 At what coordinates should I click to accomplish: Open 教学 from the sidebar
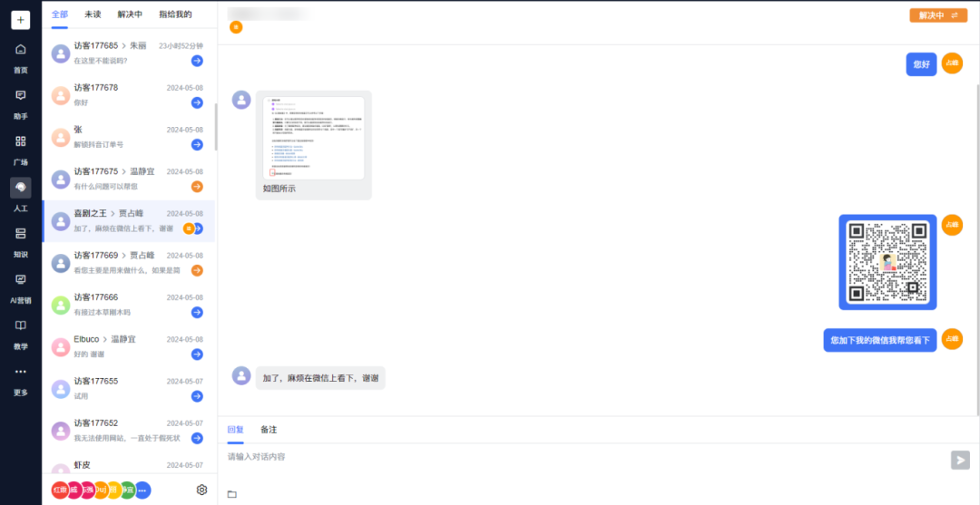coord(21,334)
